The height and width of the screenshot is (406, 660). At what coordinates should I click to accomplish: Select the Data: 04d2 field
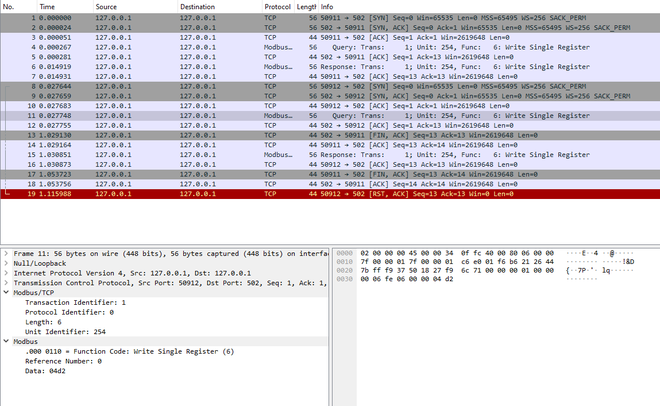point(46,370)
